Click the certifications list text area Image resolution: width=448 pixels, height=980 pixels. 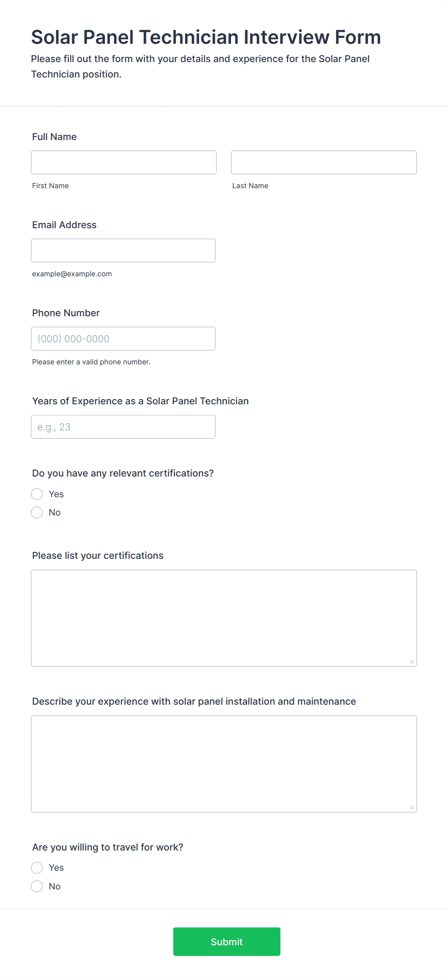tap(224, 618)
